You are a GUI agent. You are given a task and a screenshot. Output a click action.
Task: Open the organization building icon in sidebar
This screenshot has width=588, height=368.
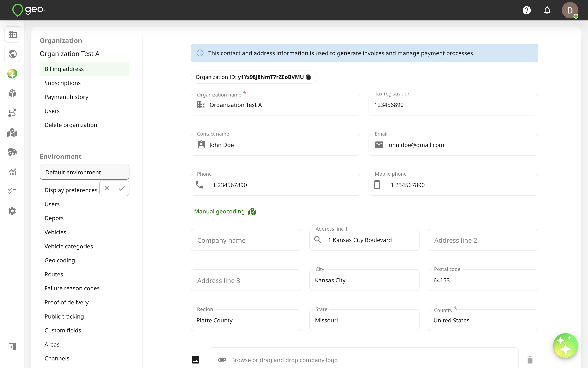[12, 34]
